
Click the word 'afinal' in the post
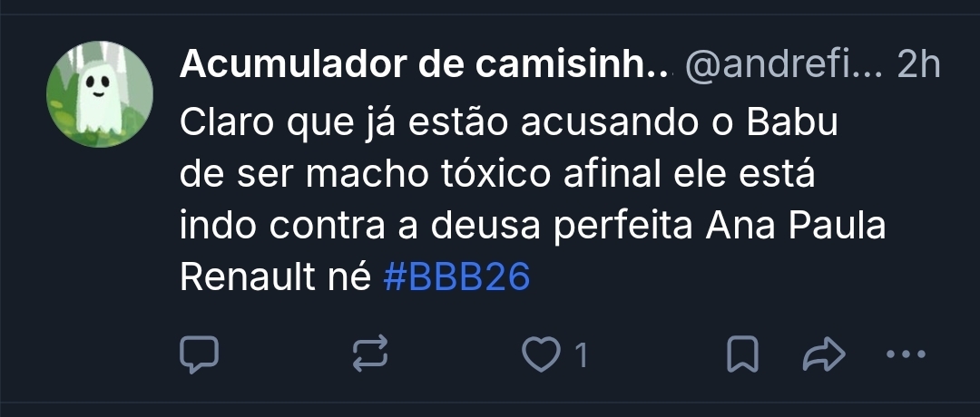pyautogui.click(x=612, y=176)
